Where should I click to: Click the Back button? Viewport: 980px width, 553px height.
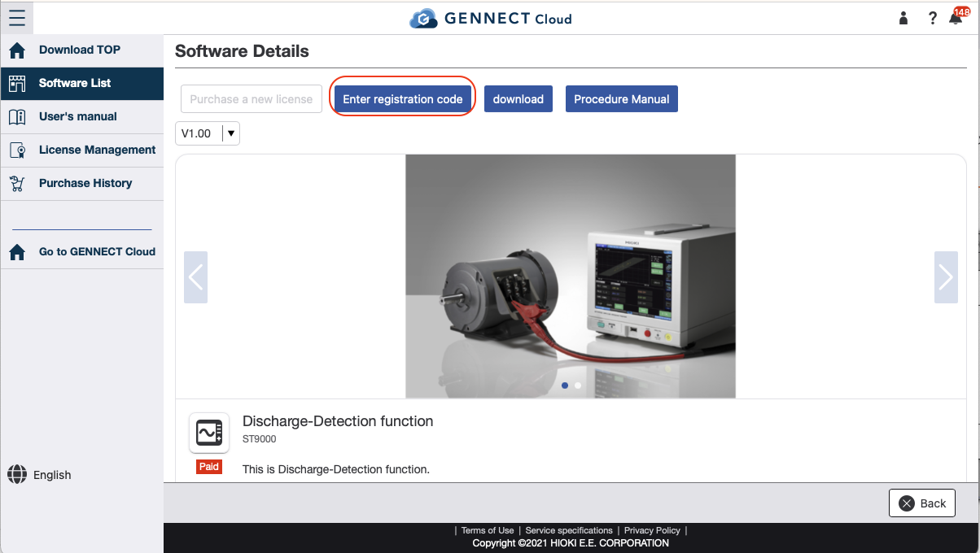pos(921,503)
